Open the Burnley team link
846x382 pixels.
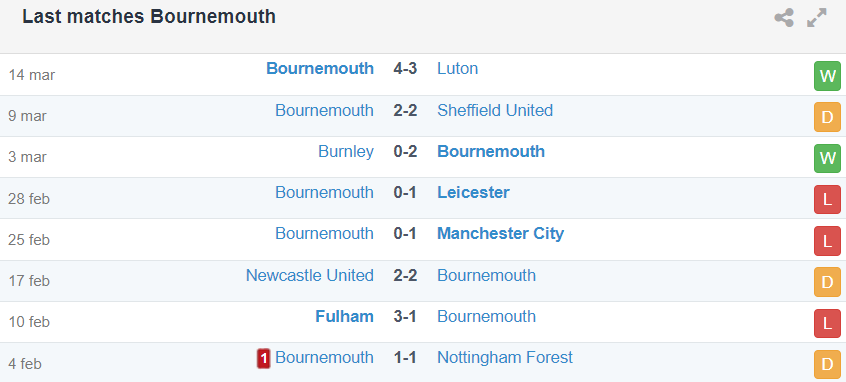pyautogui.click(x=346, y=151)
